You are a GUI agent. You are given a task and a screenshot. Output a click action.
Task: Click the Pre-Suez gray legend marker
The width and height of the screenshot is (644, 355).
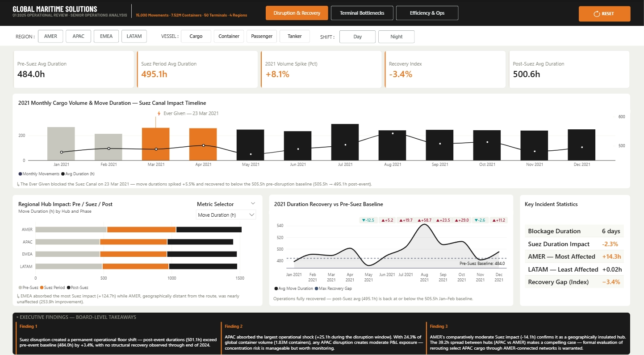[20, 288]
